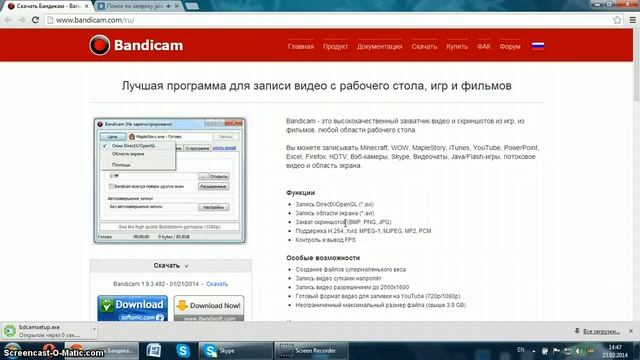Reload the page with refresh icon

click(x=36, y=20)
